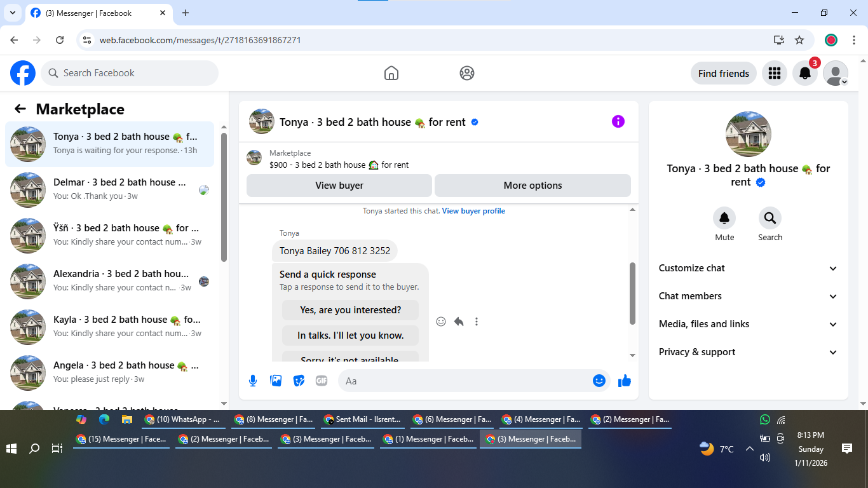
Task: Open Alexandria's conversation
Action: point(110,281)
